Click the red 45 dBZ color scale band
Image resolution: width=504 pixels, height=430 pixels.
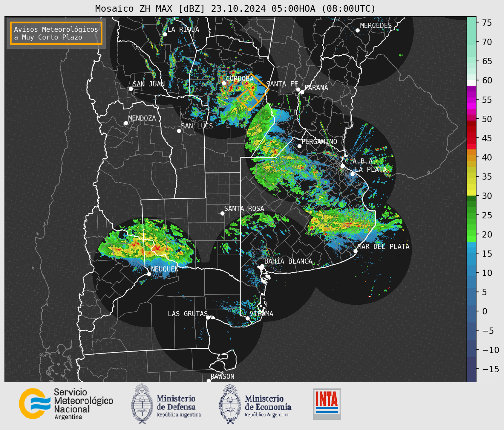pyautogui.click(x=471, y=138)
